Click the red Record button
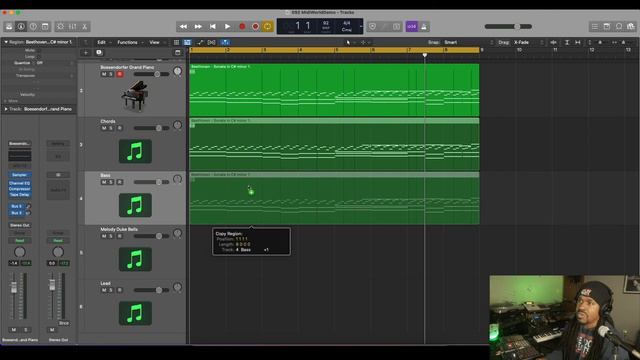Image resolution: width=640 pixels, height=360 pixels. click(242, 27)
